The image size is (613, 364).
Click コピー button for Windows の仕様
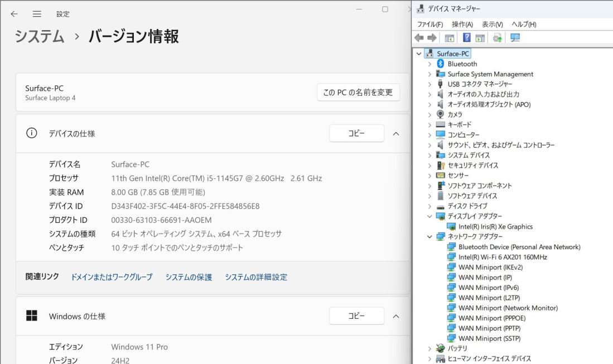coord(356,316)
